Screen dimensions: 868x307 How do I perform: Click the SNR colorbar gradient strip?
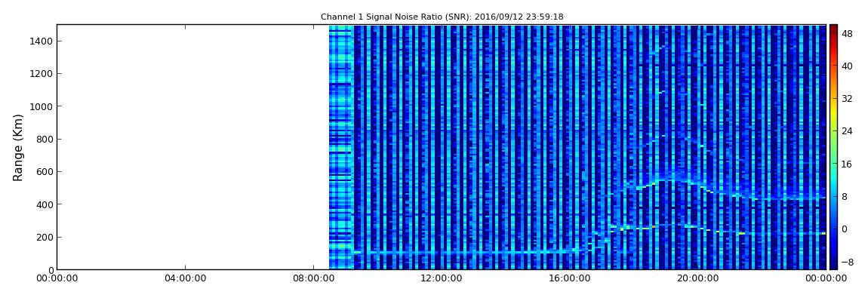click(834, 147)
